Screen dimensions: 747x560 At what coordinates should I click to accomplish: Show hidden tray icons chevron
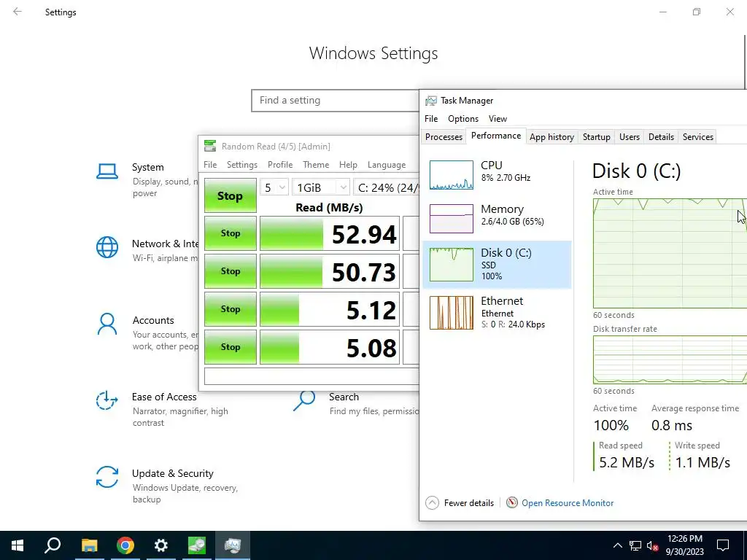617,545
